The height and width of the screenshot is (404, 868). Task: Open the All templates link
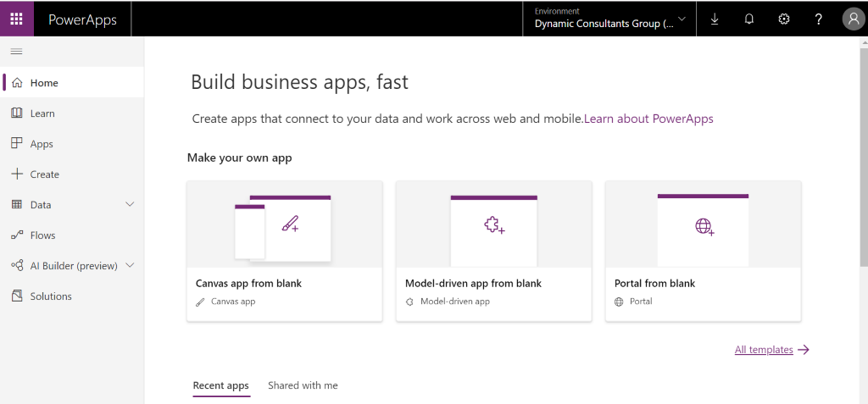point(764,350)
